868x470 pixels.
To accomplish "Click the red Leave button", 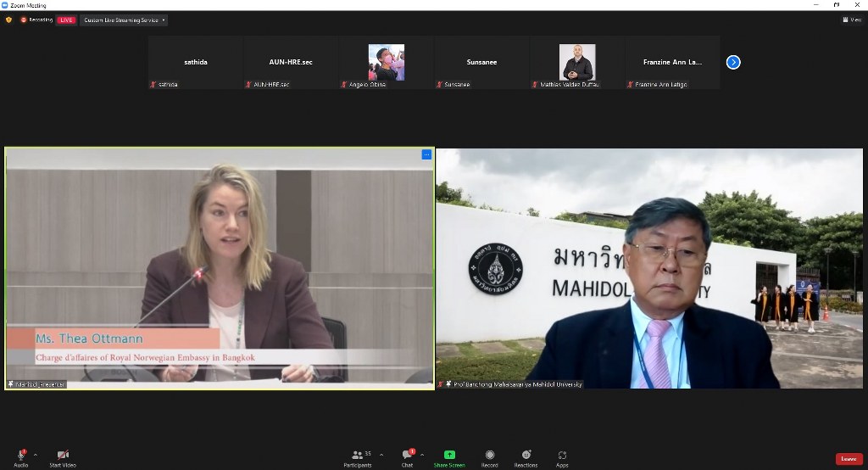I will pyautogui.click(x=849, y=459).
